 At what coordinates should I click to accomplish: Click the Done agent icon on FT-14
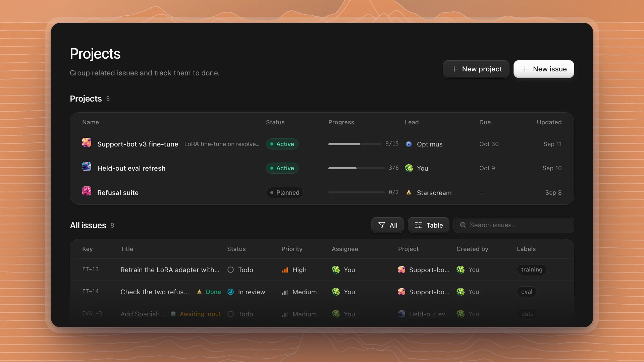(199, 292)
